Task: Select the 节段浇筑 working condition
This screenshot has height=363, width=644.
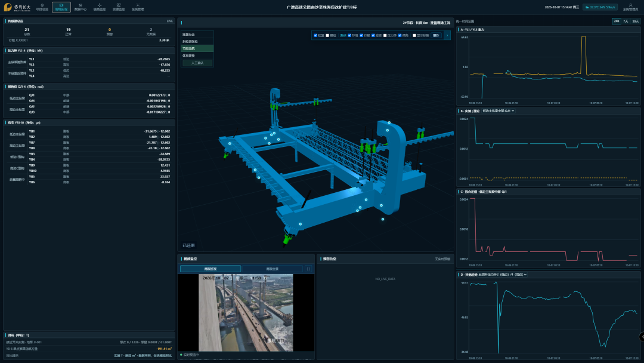Action: click(197, 48)
